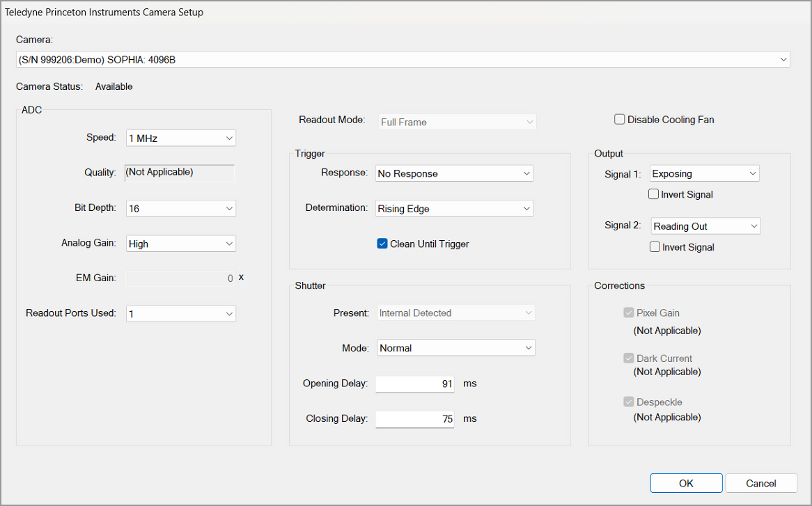The image size is (812, 506).
Task: Open the Shutter Mode dropdown
Action: click(x=456, y=348)
